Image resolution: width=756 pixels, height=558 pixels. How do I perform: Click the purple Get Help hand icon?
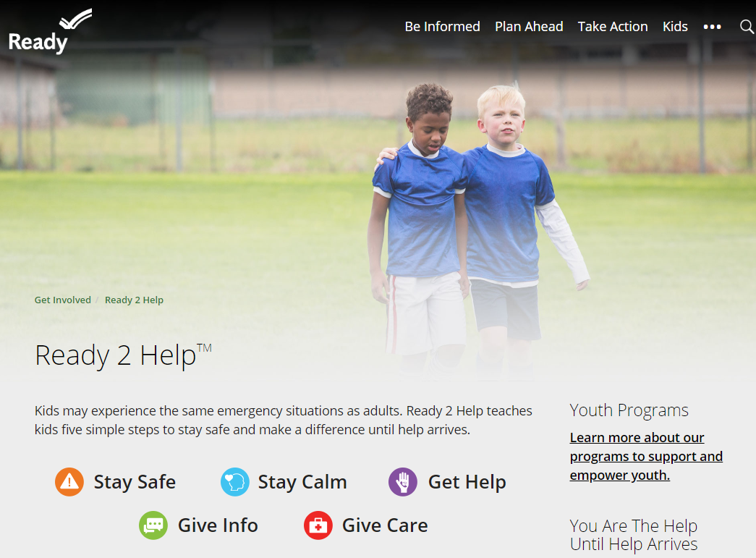click(x=402, y=482)
